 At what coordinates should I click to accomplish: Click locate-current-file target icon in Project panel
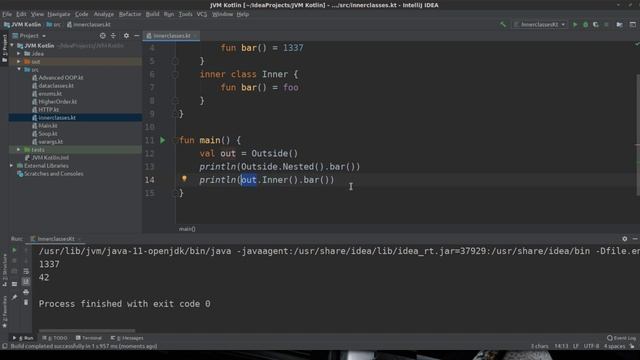point(102,36)
